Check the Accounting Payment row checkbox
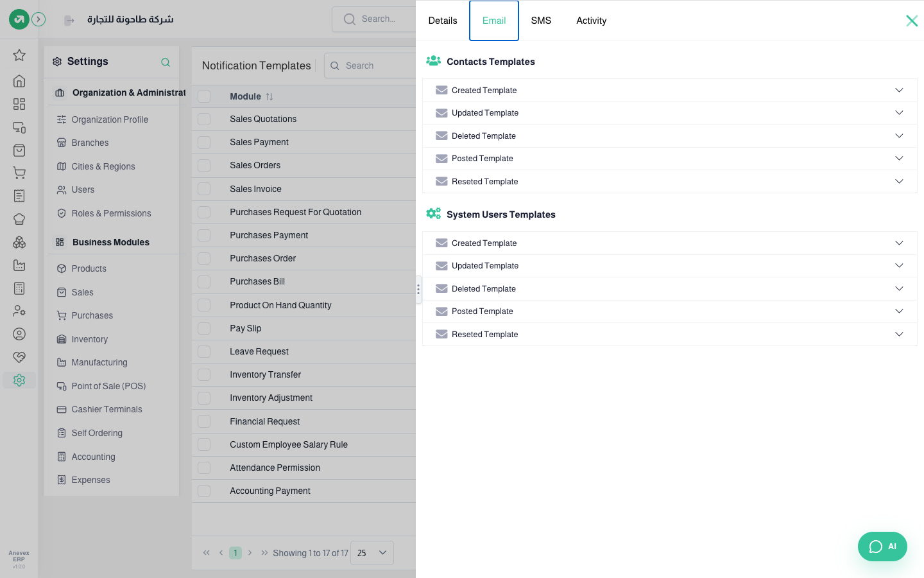Viewport: 924px width, 578px height. pos(204,491)
